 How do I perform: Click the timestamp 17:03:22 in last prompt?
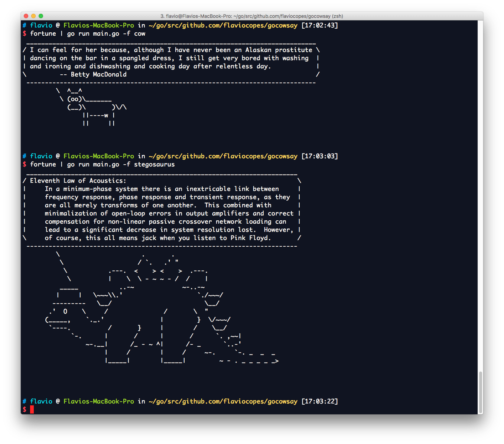pyautogui.click(x=319, y=401)
